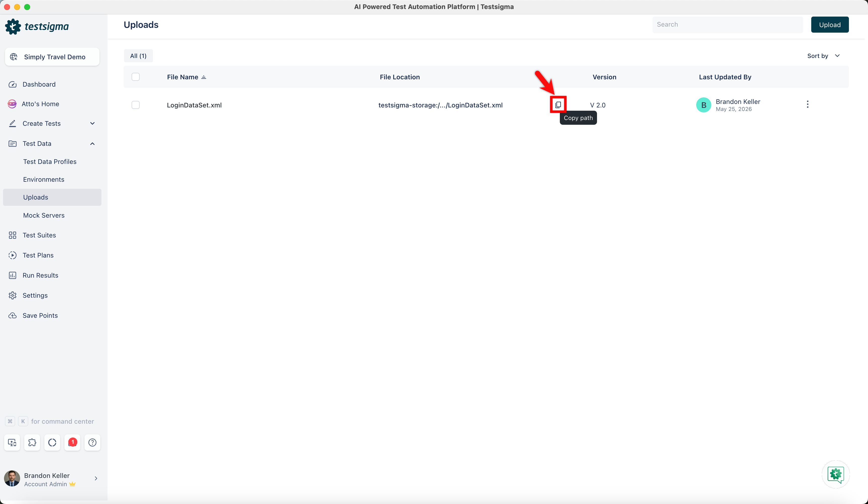The width and height of the screenshot is (868, 504).
Task: Select Uploads in the sidebar
Action: point(52,197)
